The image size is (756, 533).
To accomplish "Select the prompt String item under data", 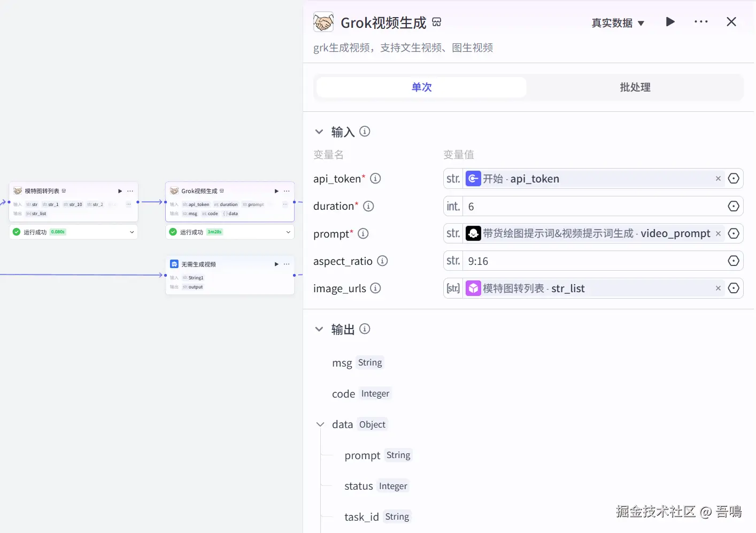I will pos(378,455).
